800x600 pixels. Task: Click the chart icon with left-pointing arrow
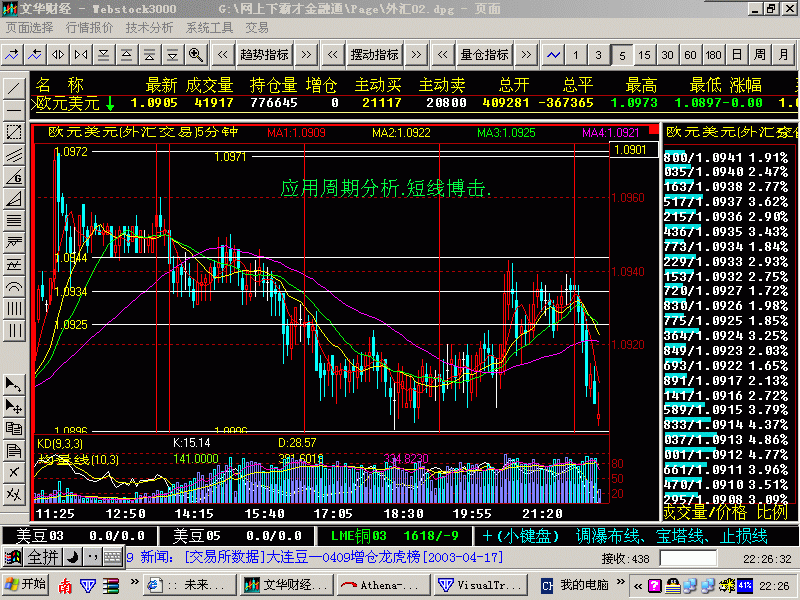35,54
